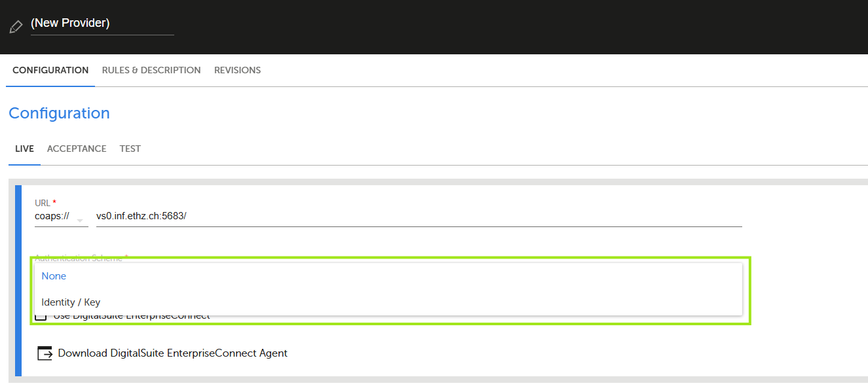Switch to the Rules & Description tab
Screen dimensions: 868x392
click(151, 70)
